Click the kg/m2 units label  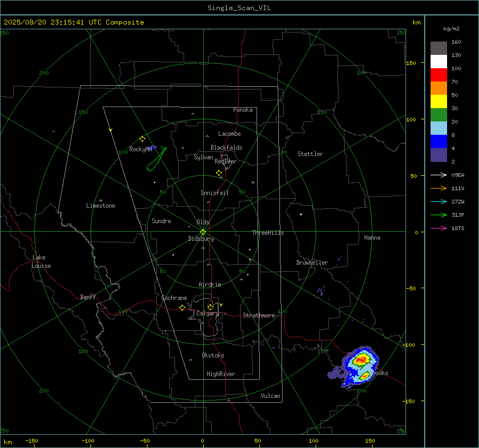pyautogui.click(x=451, y=29)
